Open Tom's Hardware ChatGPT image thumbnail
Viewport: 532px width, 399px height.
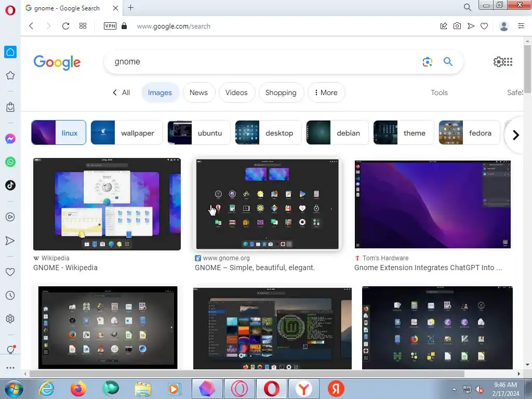[x=433, y=204]
